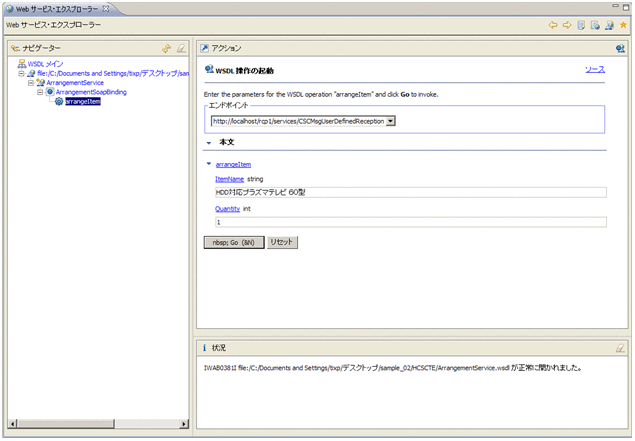Open the ソース link
Image resolution: width=635 pixels, height=441 pixels.
coord(594,70)
